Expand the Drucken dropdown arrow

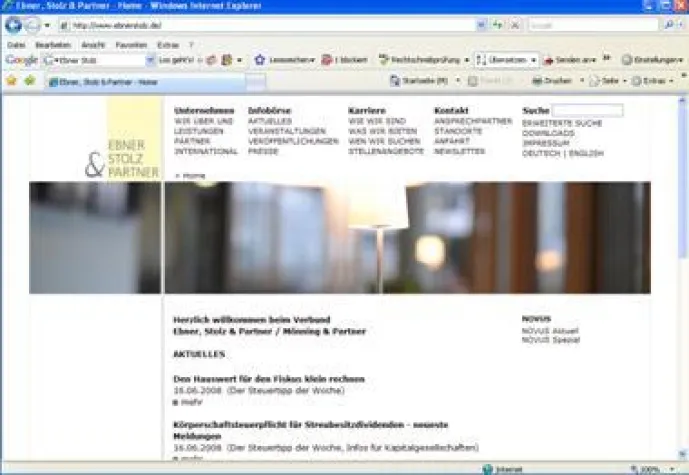coord(582,81)
